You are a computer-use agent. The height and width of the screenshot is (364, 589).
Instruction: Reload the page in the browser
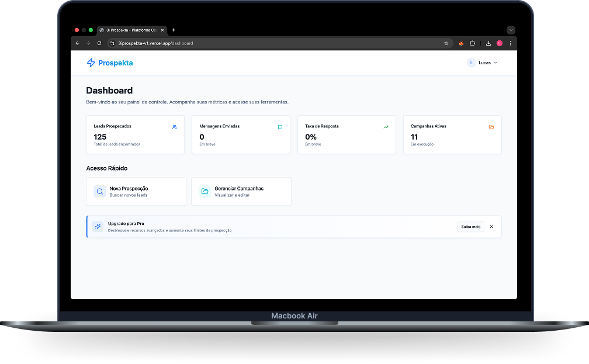tap(99, 43)
